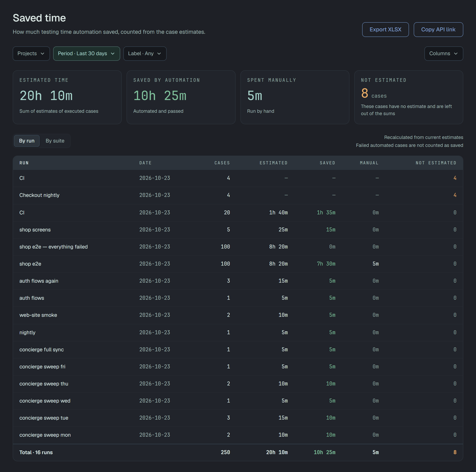Viewport: 476px width, 472px height.
Task: Open the Projects filter dropdown
Action: 31,54
